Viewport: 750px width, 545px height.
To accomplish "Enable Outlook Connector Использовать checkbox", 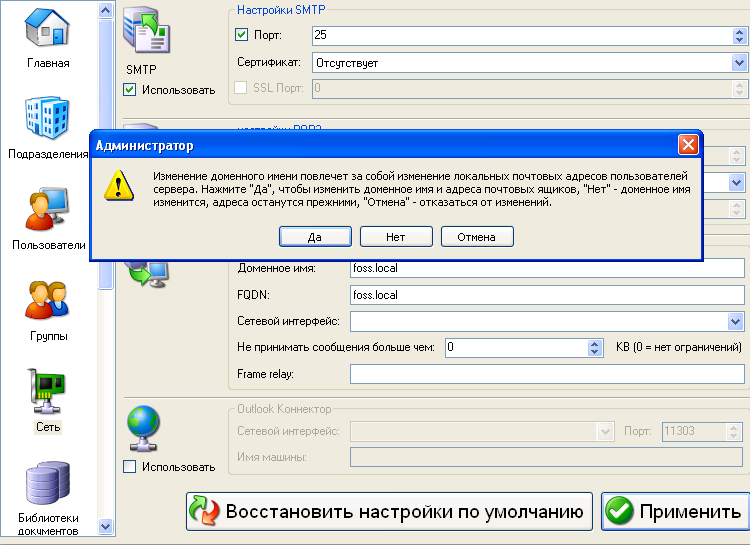I will click(130, 467).
